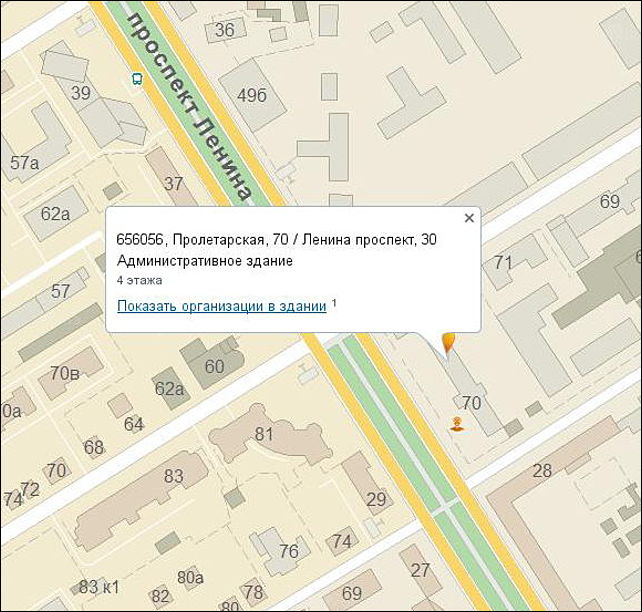Click building 71 on the map
This screenshot has width=642, height=612.
(x=503, y=263)
